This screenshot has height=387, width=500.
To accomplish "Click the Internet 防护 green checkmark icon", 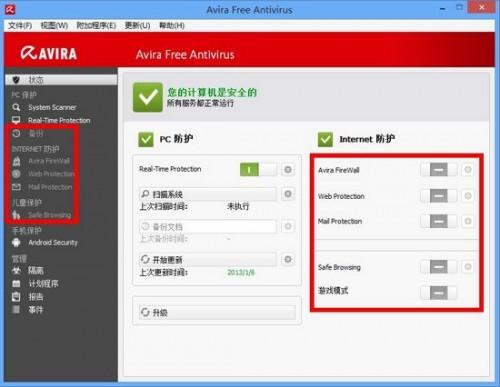I will coord(325,139).
